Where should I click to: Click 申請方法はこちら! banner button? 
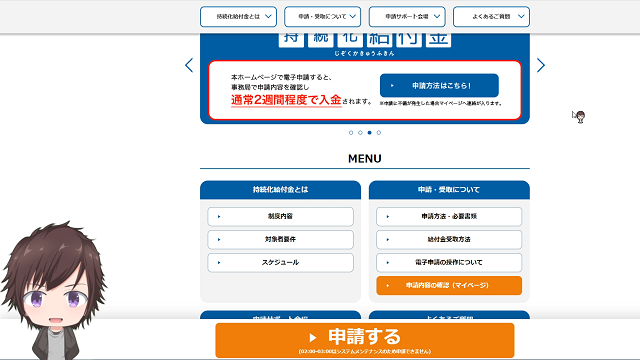point(439,86)
